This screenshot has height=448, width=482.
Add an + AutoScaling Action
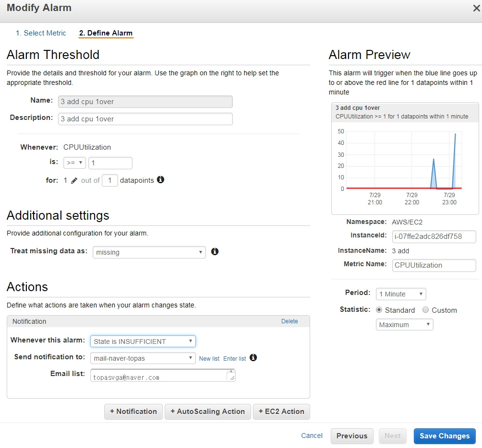point(208,412)
